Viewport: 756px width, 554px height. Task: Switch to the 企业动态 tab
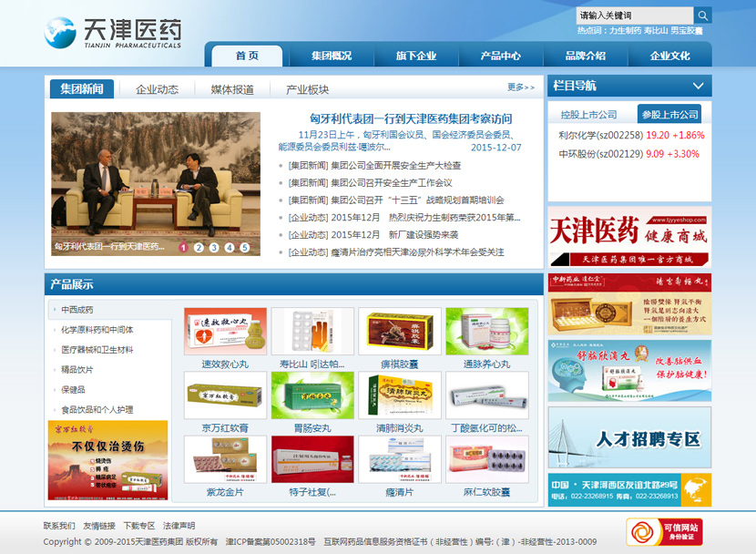point(158,89)
